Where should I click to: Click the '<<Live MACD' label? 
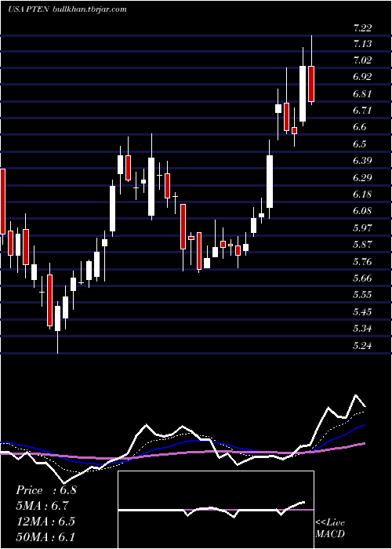pos(330,529)
